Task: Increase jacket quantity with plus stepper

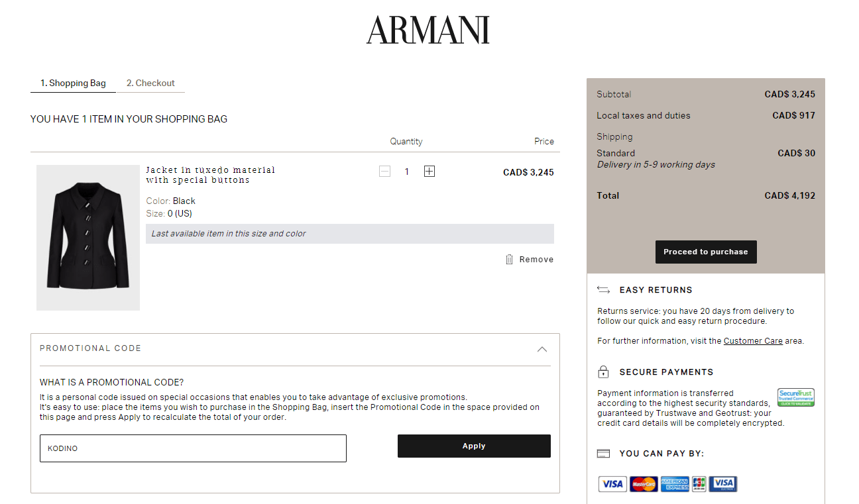Action: tap(429, 171)
